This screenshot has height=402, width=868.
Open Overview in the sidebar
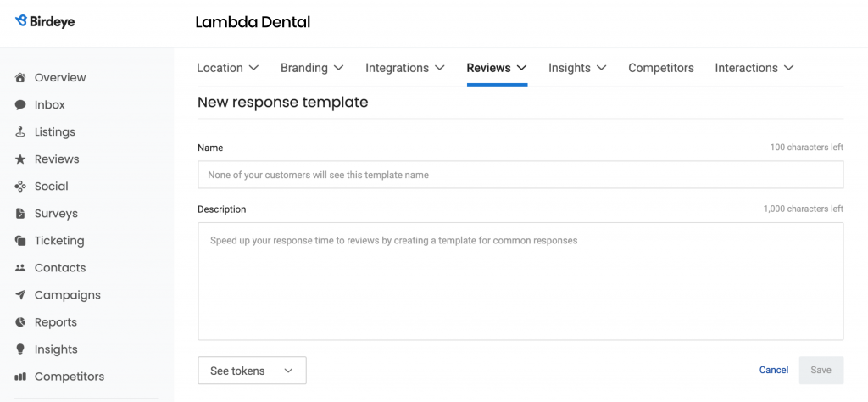[x=60, y=77]
